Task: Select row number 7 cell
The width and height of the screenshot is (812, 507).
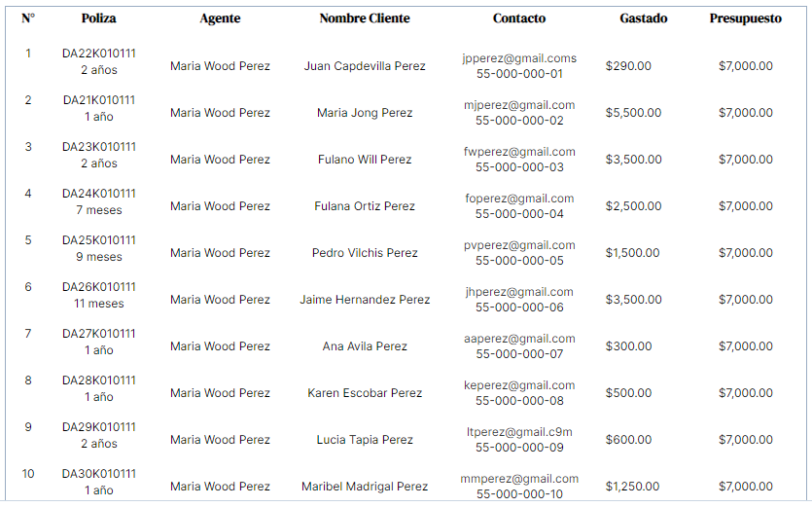Action: pyautogui.click(x=28, y=334)
